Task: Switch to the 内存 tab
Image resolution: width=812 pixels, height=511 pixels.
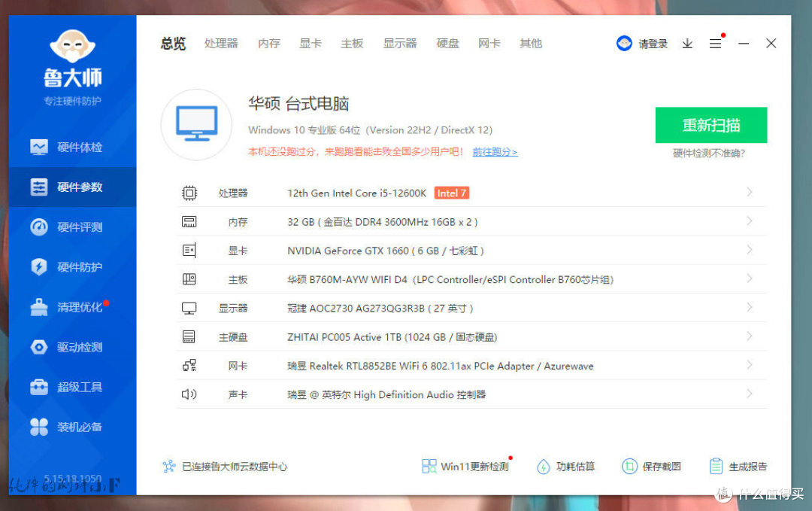Action: click(269, 44)
